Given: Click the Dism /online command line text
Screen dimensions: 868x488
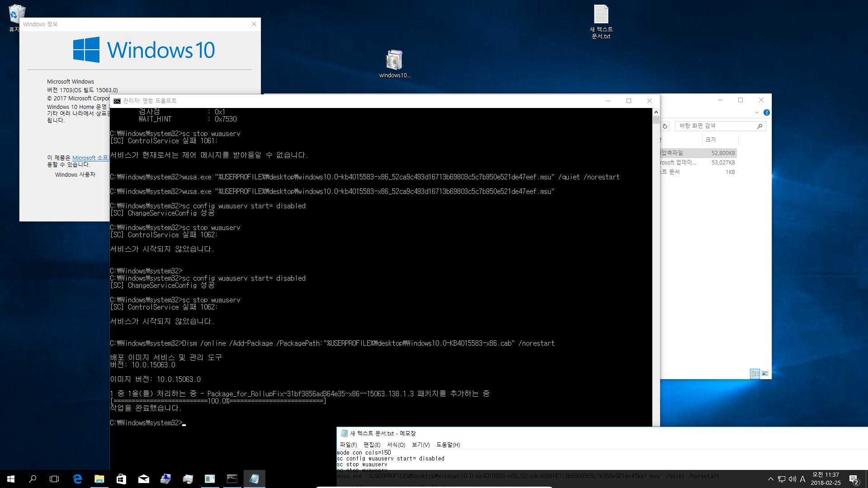Looking at the screenshot, I should 368,343.
